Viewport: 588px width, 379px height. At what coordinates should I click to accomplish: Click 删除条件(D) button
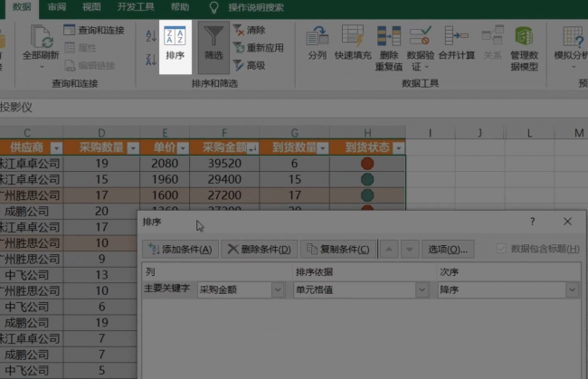(259, 250)
